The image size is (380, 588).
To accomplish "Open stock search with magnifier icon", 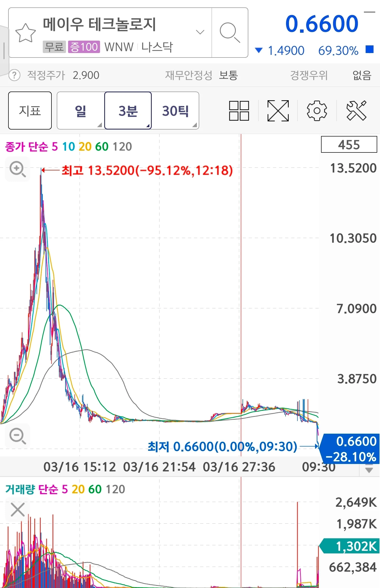I will (x=230, y=33).
